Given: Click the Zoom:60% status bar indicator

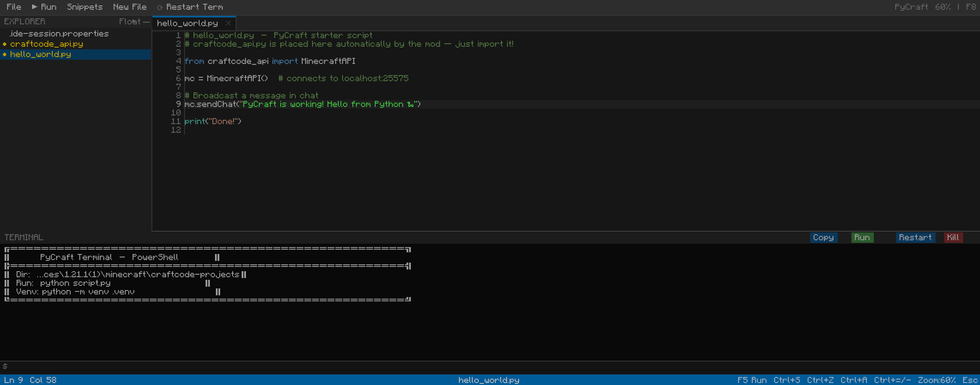Looking at the screenshot, I should [936, 380].
